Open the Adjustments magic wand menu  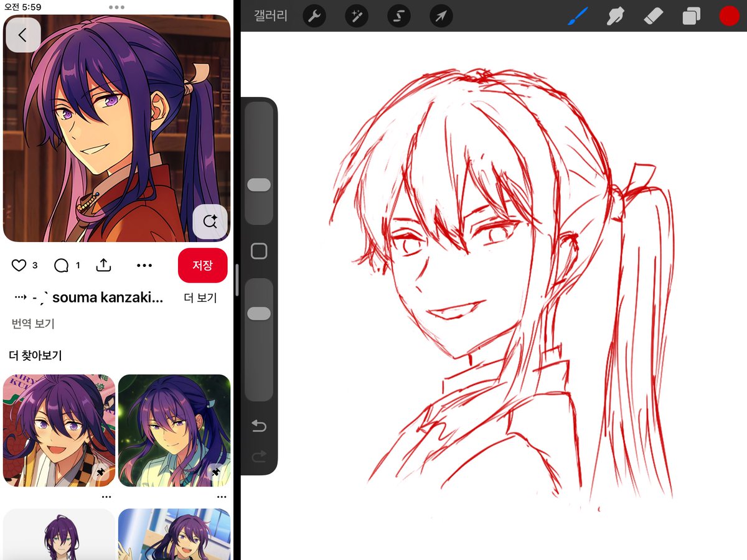(x=357, y=16)
